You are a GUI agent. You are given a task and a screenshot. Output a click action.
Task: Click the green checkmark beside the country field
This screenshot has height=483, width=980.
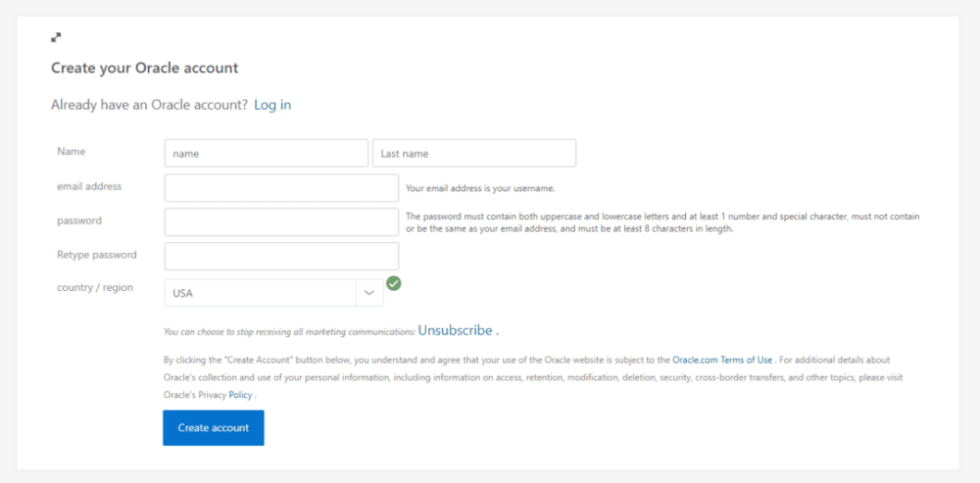[394, 283]
